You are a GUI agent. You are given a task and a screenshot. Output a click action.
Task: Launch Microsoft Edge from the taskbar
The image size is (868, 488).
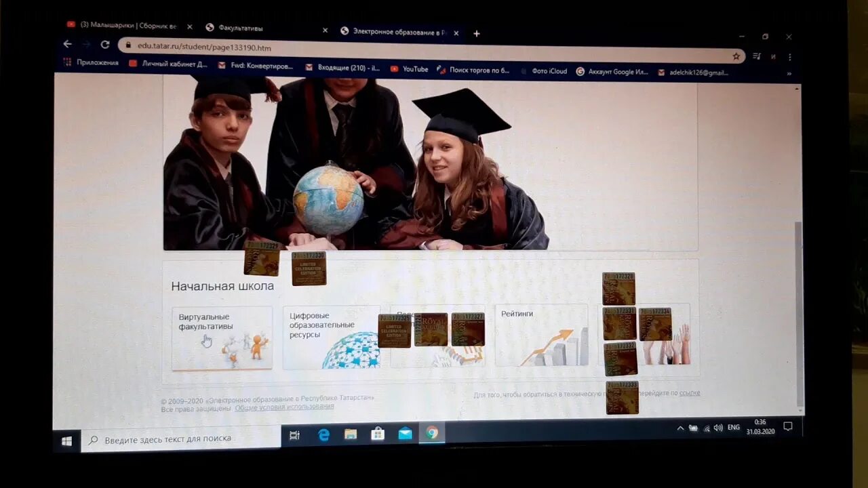[323, 435]
